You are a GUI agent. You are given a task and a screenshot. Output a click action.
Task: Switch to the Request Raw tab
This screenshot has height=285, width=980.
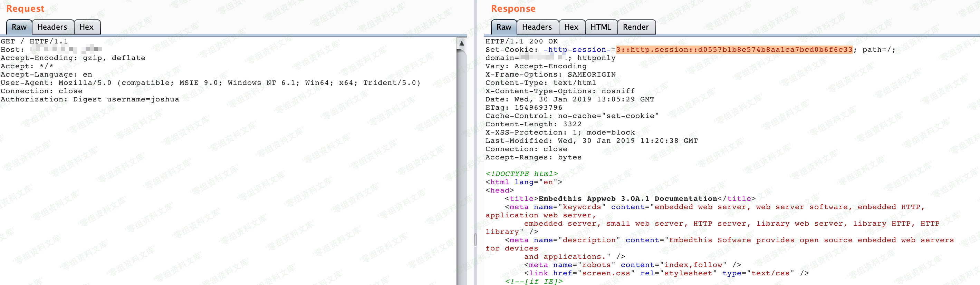(19, 27)
